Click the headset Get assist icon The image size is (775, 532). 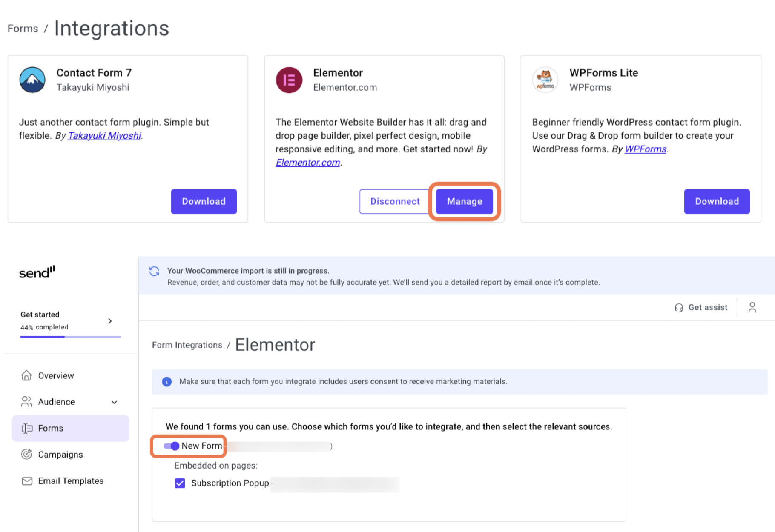tap(679, 308)
